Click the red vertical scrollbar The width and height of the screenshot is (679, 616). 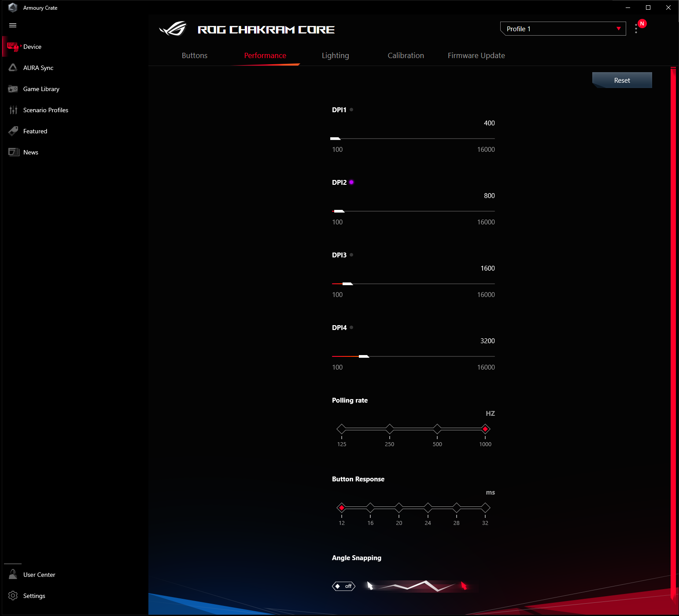pos(673,334)
